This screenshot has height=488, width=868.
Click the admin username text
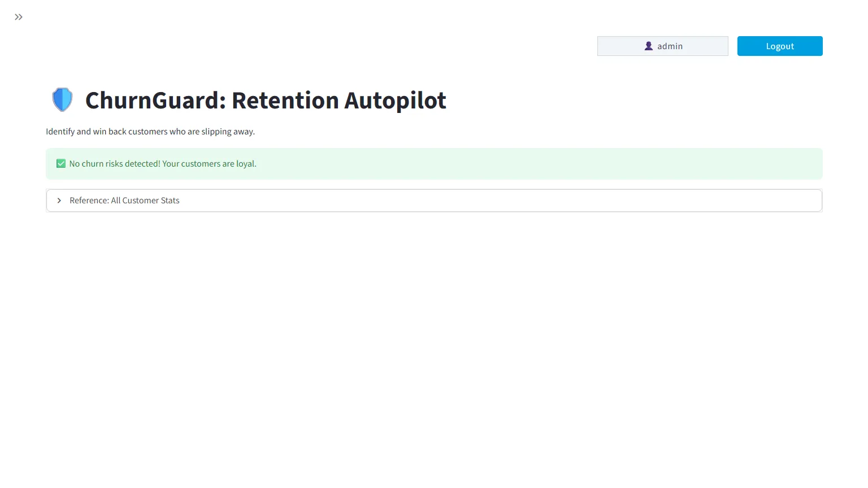coord(670,46)
